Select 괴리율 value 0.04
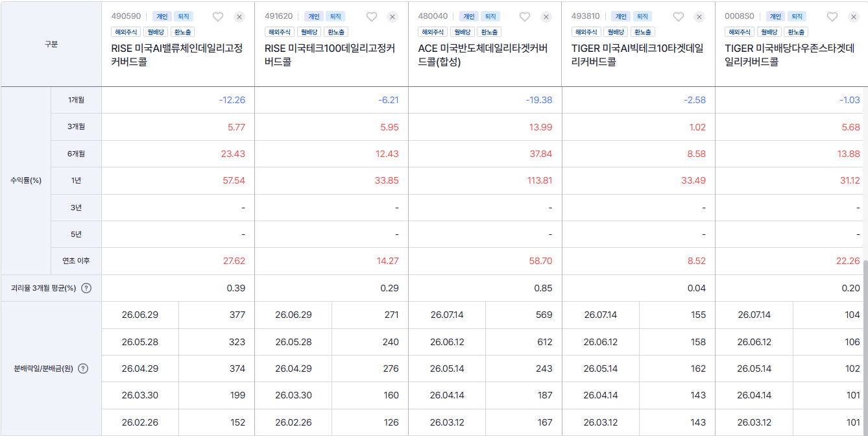 697,288
